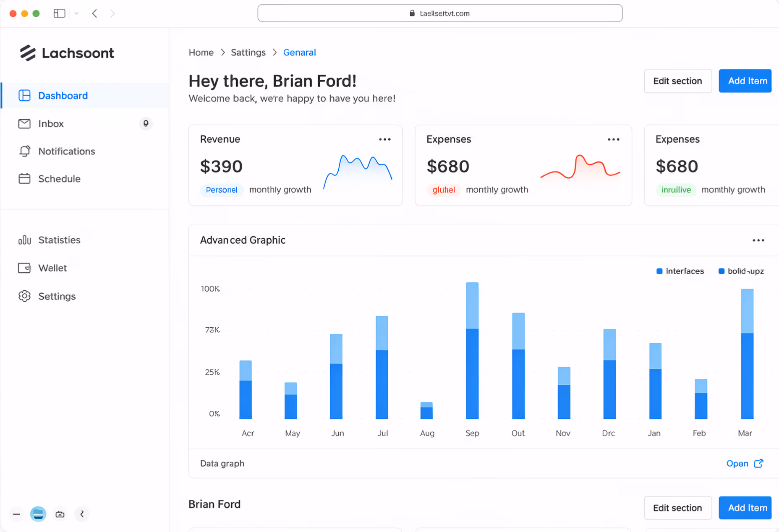Click the camera icon in bottom toolbar
The height and width of the screenshot is (532, 779).
point(60,514)
